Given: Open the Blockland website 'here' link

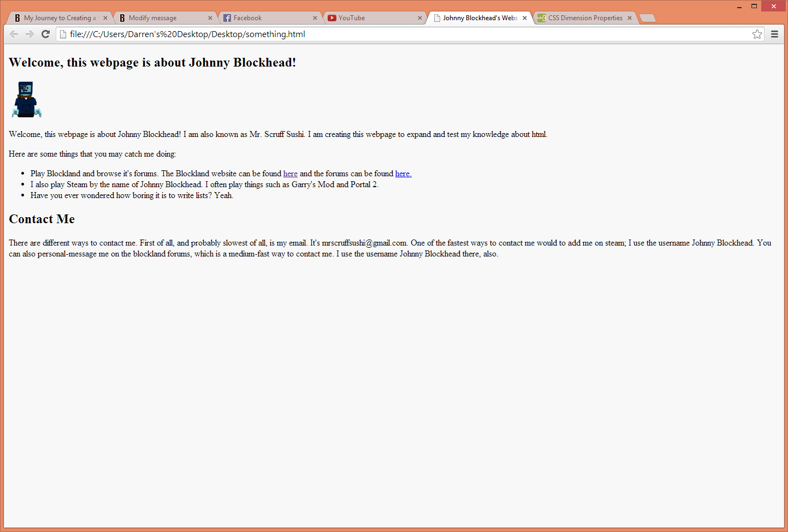Looking at the screenshot, I should coord(291,174).
